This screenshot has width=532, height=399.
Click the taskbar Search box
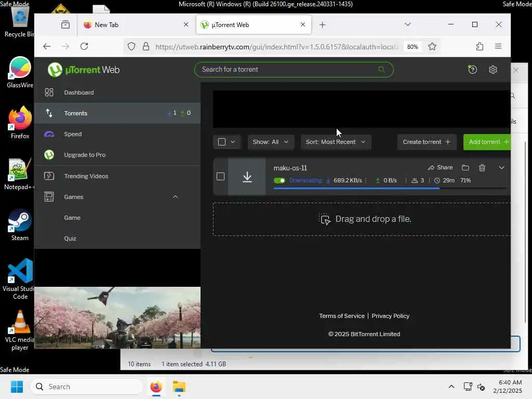(x=87, y=387)
